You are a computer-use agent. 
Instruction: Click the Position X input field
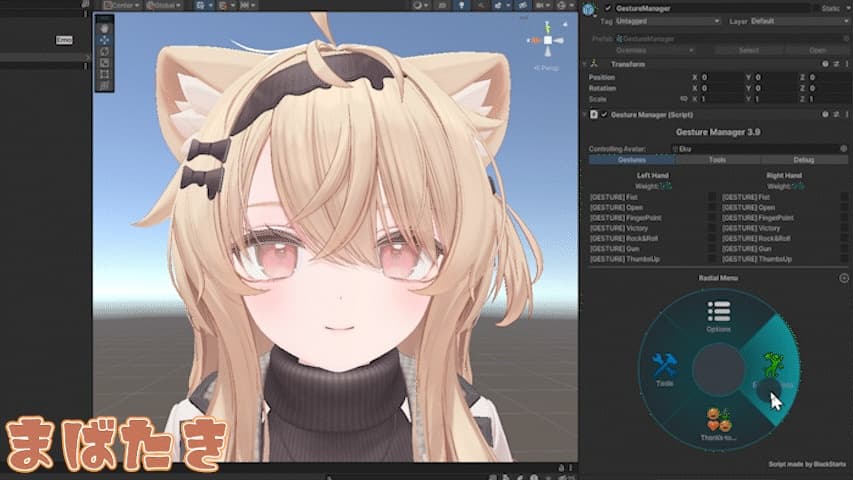(x=720, y=77)
